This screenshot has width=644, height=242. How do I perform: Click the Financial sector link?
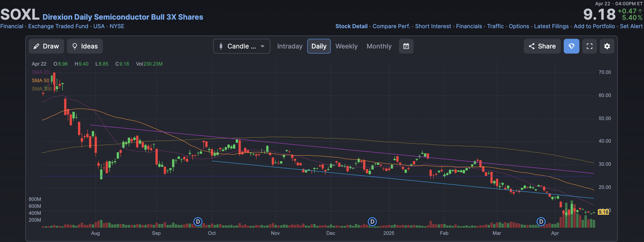point(12,26)
